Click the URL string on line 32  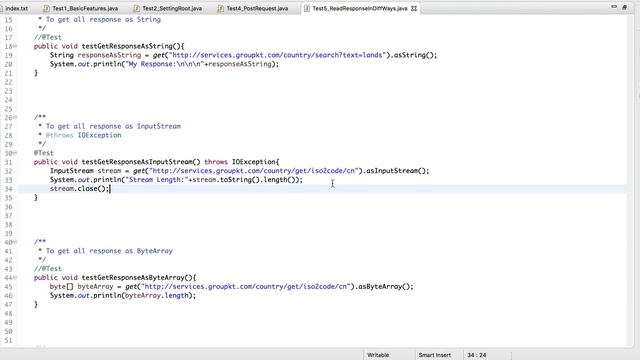point(253,171)
